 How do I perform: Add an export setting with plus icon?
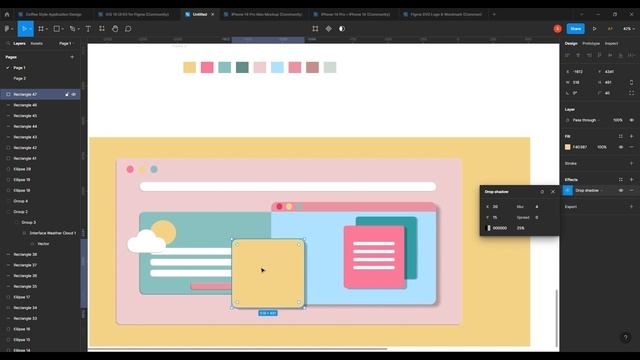[x=631, y=207]
